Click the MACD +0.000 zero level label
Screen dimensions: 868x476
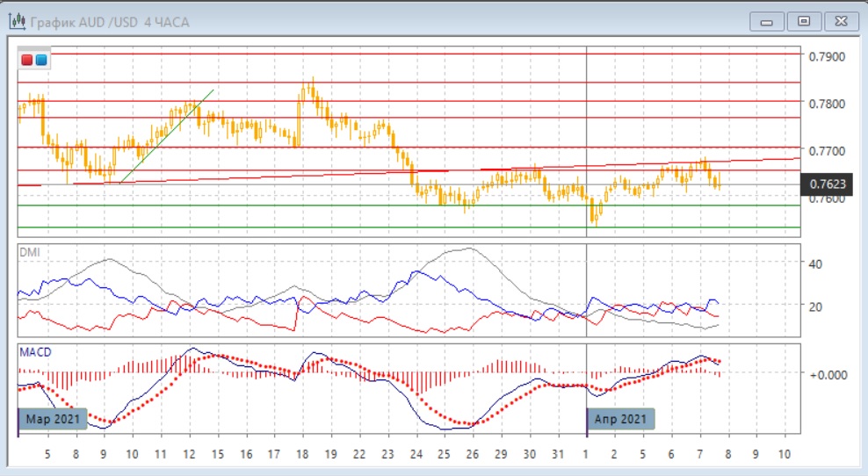pos(827,374)
